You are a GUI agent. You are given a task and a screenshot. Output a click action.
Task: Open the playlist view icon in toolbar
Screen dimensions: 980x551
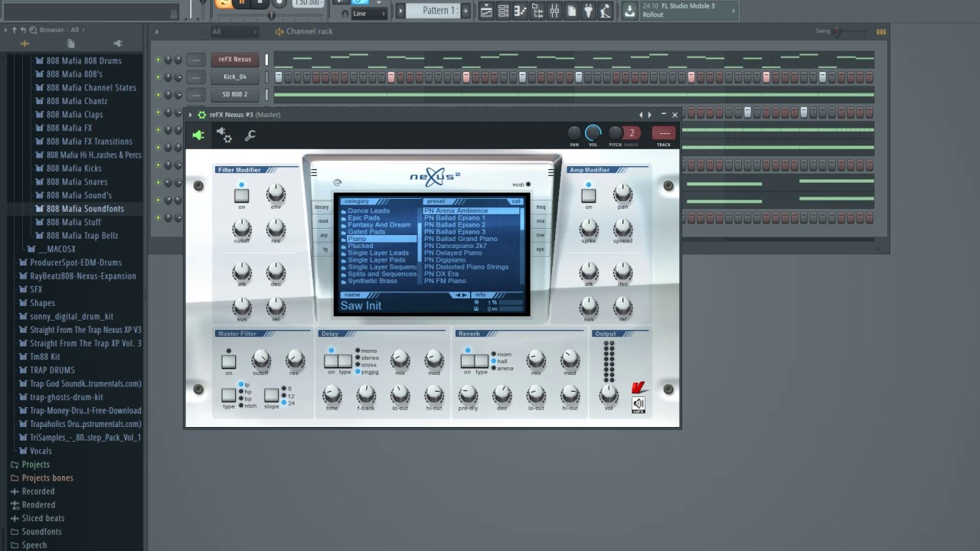tap(486, 11)
